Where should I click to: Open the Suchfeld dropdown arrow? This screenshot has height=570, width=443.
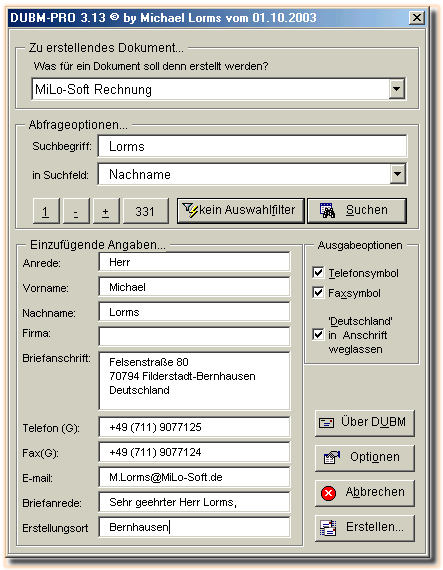(398, 174)
